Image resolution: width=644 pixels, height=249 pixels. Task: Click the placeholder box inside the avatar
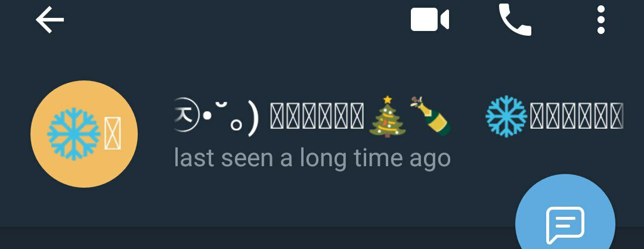click(113, 133)
